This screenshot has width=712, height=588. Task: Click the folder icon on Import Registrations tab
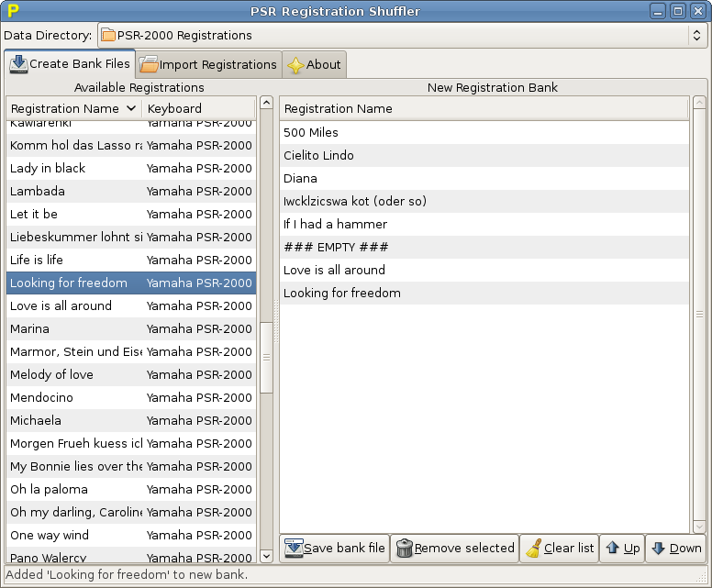(x=149, y=65)
